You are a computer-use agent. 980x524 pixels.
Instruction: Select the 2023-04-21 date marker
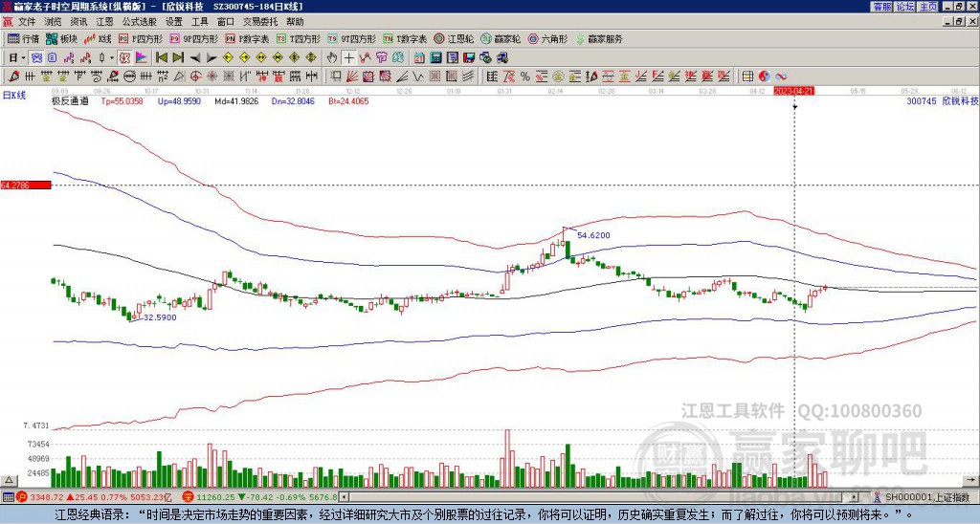793,91
